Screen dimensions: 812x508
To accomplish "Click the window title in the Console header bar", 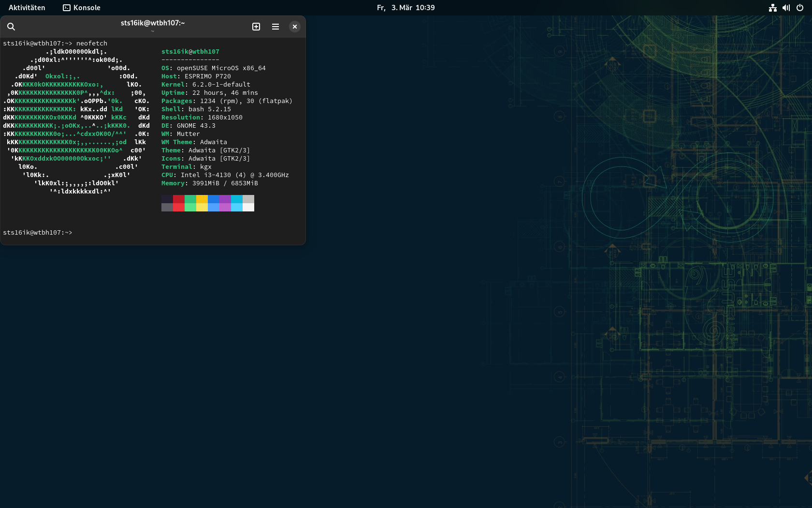I will click(x=153, y=23).
